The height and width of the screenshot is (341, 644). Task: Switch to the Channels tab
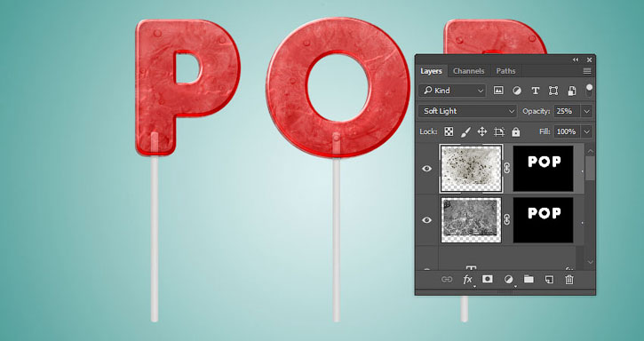click(x=469, y=71)
